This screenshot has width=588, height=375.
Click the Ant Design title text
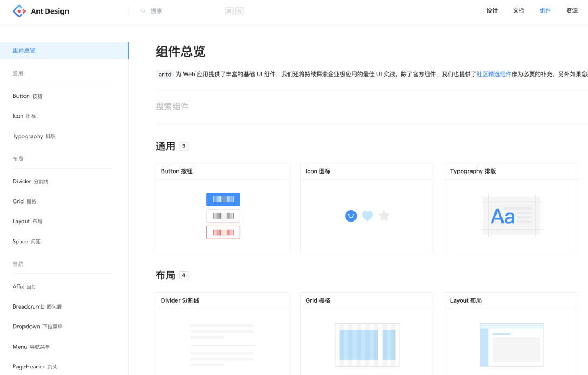[x=50, y=11]
